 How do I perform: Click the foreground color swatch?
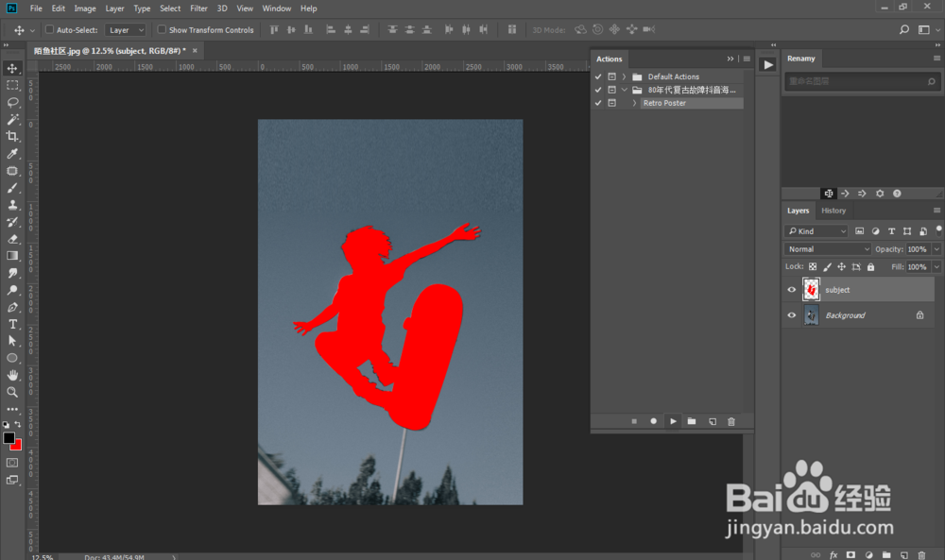point(9,438)
